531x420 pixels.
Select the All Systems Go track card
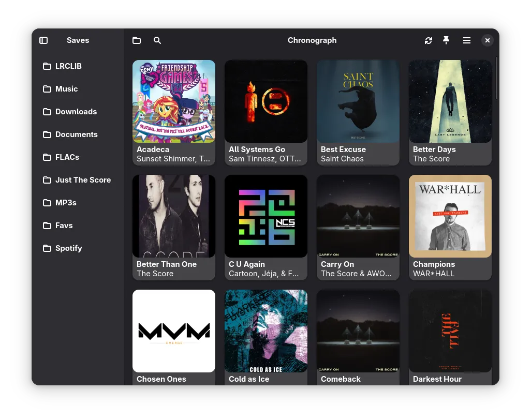click(x=266, y=112)
